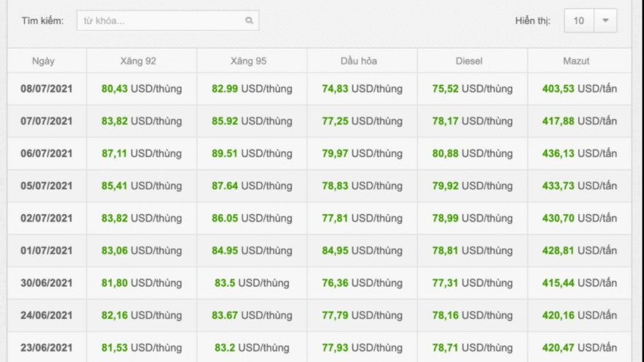Select the 24/06/2021 date cell
644x362 pixels.
(47, 315)
